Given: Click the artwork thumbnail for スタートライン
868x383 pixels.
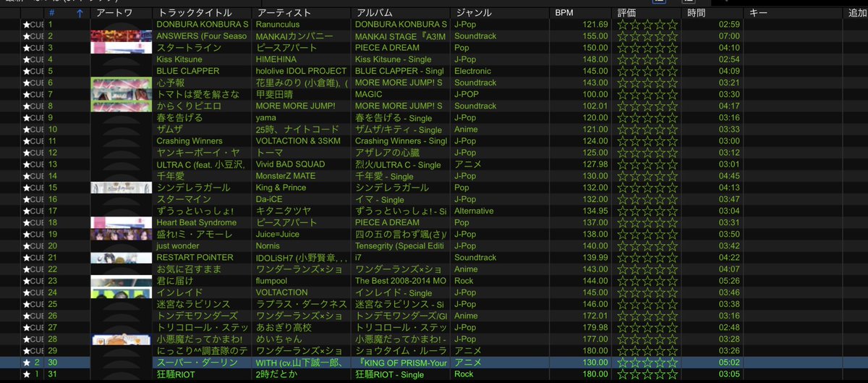Looking at the screenshot, I should coord(122,48).
